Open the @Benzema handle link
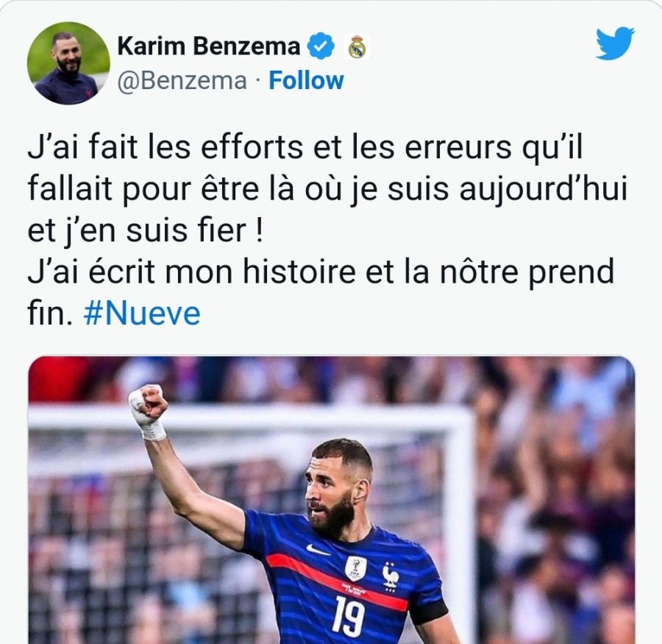The height and width of the screenshot is (644, 662). (182, 80)
